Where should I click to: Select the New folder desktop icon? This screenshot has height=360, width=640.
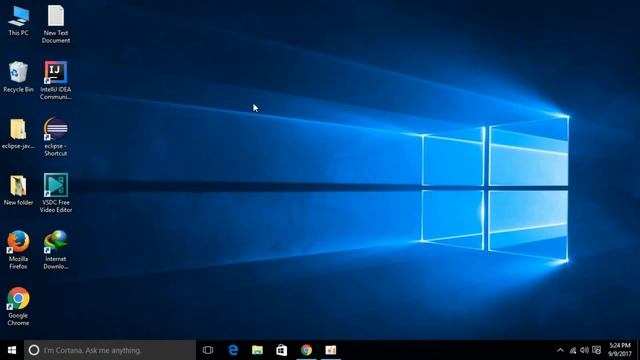tap(18, 190)
